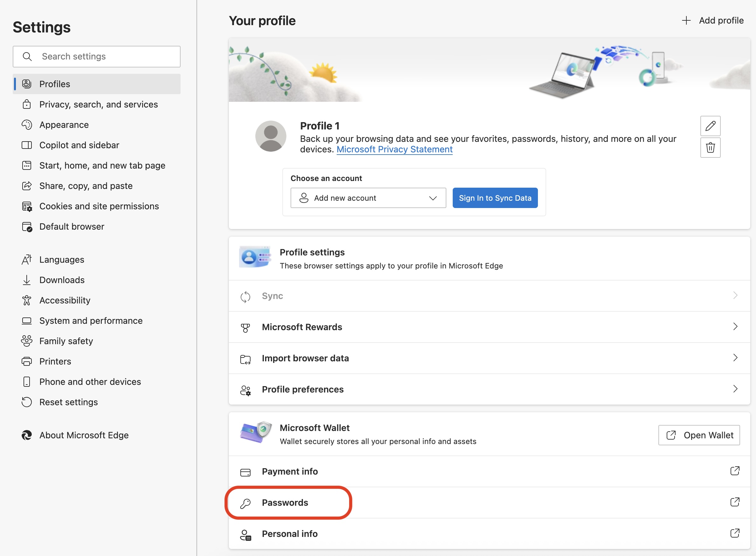Open the Passwords row label
The height and width of the screenshot is (556, 756).
[x=285, y=503]
